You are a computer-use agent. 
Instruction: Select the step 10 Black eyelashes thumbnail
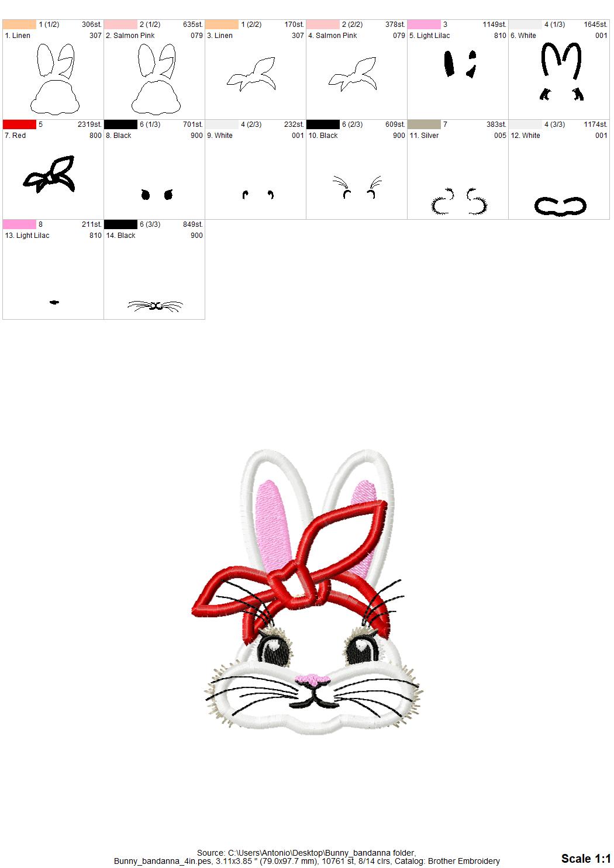click(357, 187)
